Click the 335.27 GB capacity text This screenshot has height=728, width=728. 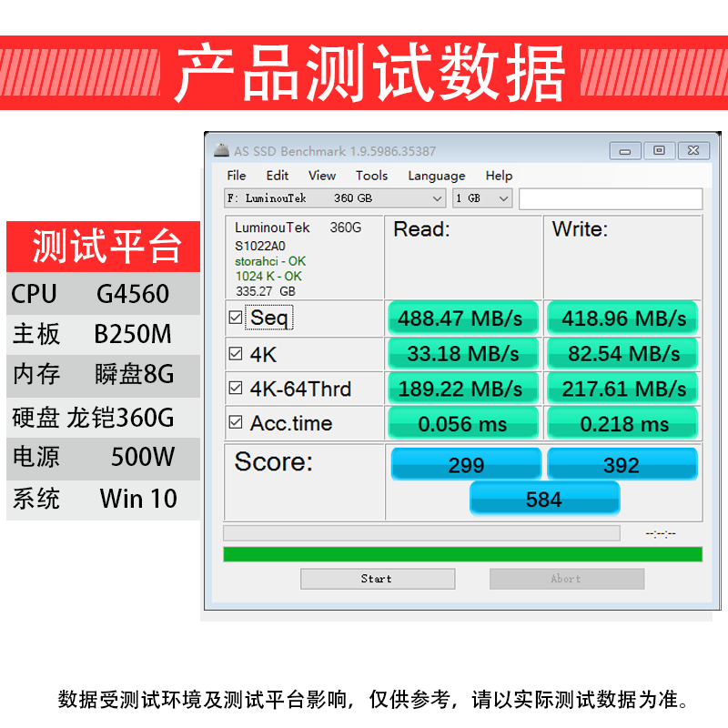265,291
